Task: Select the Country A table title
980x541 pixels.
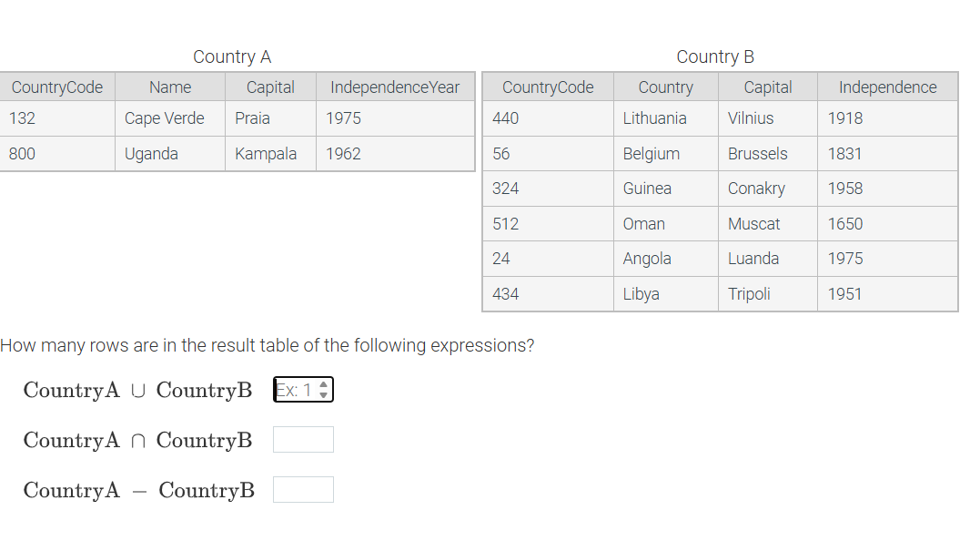Action: click(x=232, y=56)
